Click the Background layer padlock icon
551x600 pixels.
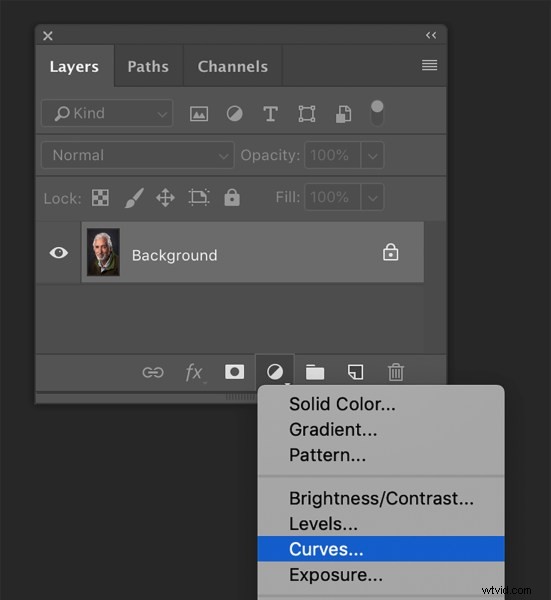pyautogui.click(x=390, y=252)
